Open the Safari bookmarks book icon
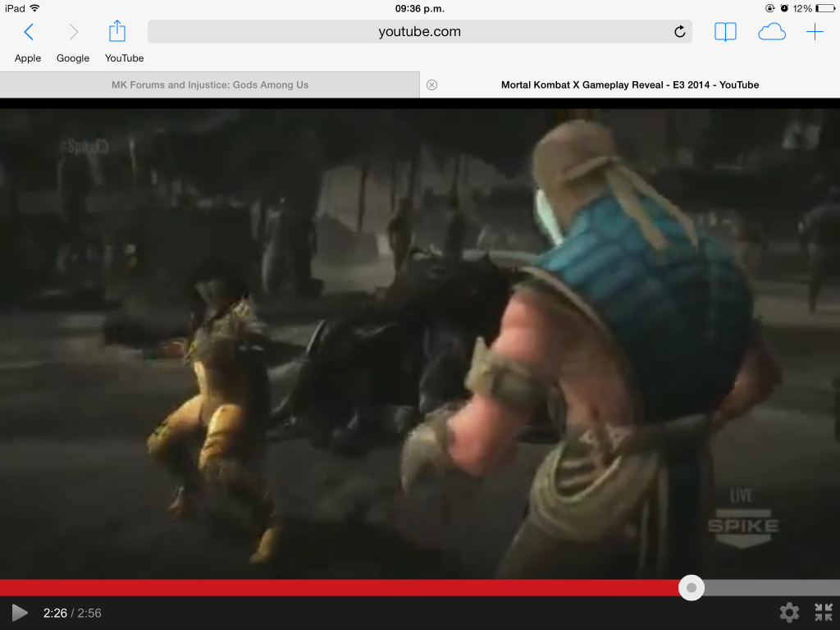 (725, 32)
